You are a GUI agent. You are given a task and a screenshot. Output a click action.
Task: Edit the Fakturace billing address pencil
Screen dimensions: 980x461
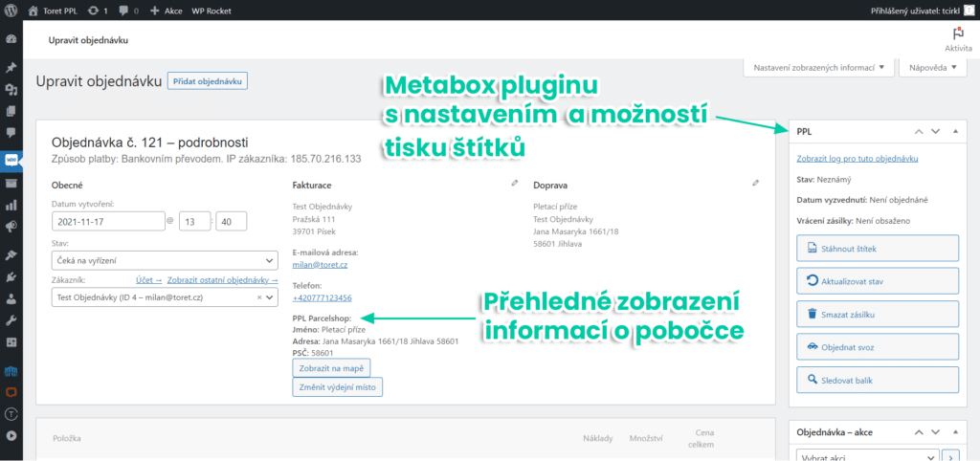[514, 183]
